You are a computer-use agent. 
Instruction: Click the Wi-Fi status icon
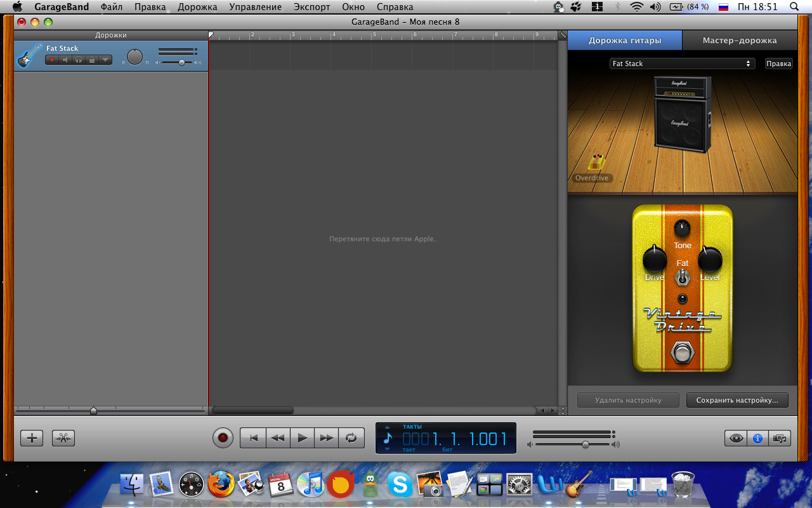(636, 7)
